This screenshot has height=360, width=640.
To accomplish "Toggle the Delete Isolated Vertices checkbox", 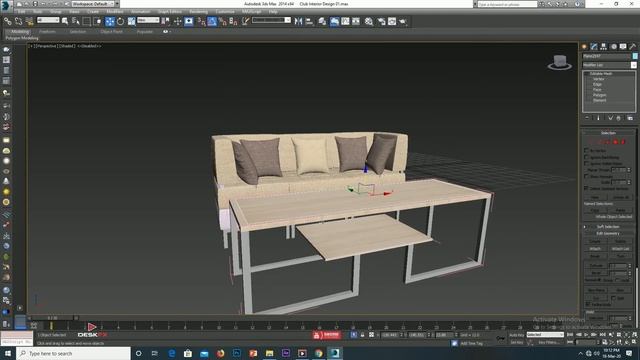I will pos(586,188).
